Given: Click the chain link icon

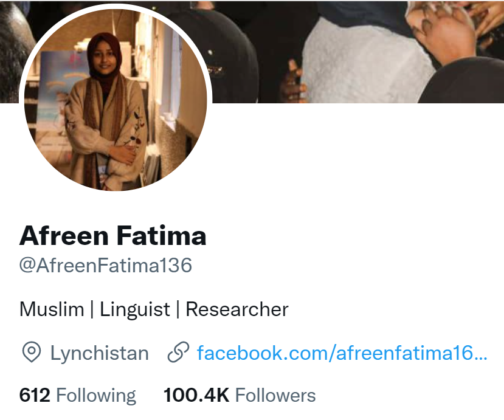Looking at the screenshot, I should point(178,353).
